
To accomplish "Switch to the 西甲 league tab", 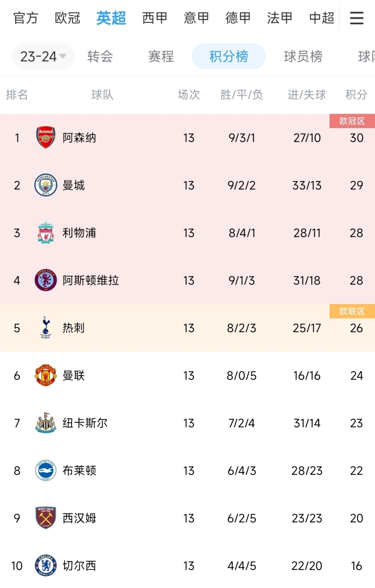I will (154, 18).
